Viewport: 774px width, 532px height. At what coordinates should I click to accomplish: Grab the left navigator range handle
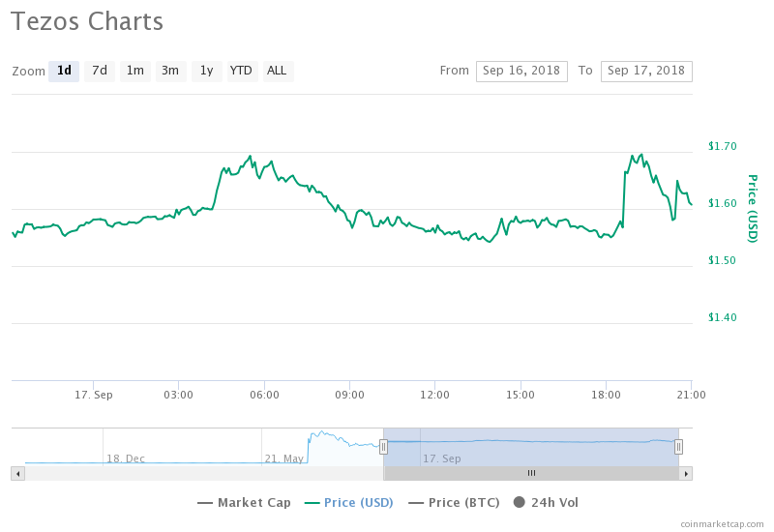[x=383, y=447]
